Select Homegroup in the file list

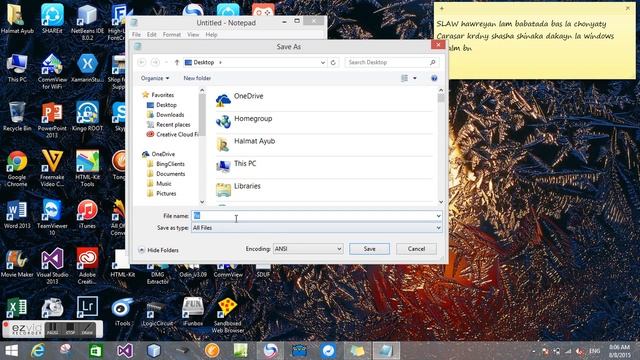point(324,122)
